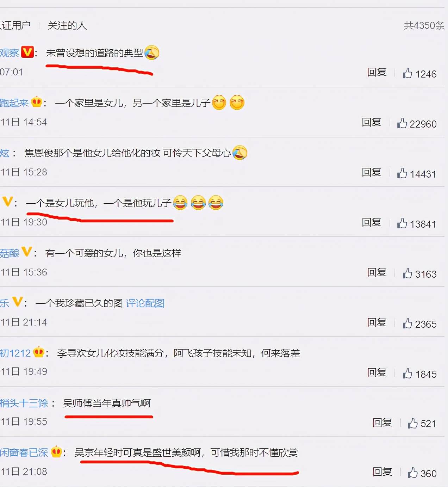The image size is (448, 487).
Task: Like the comment showing 13841 likes
Action: [x=402, y=223]
